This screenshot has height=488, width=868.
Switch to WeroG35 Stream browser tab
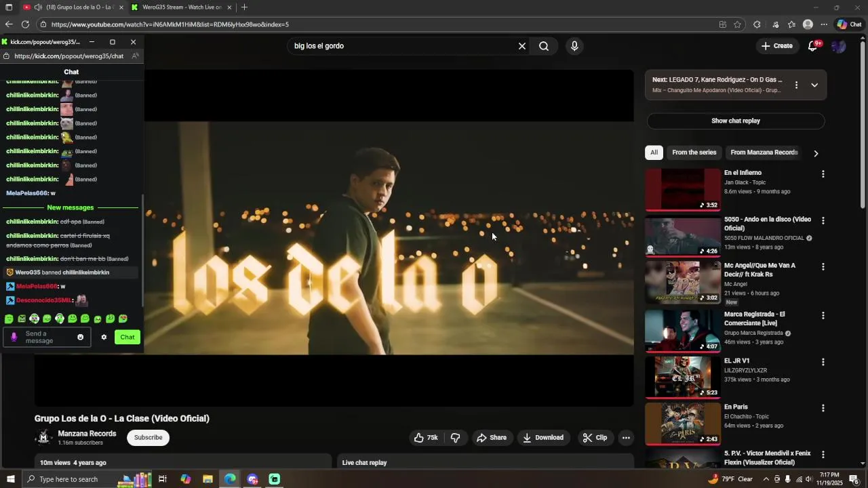(x=182, y=7)
